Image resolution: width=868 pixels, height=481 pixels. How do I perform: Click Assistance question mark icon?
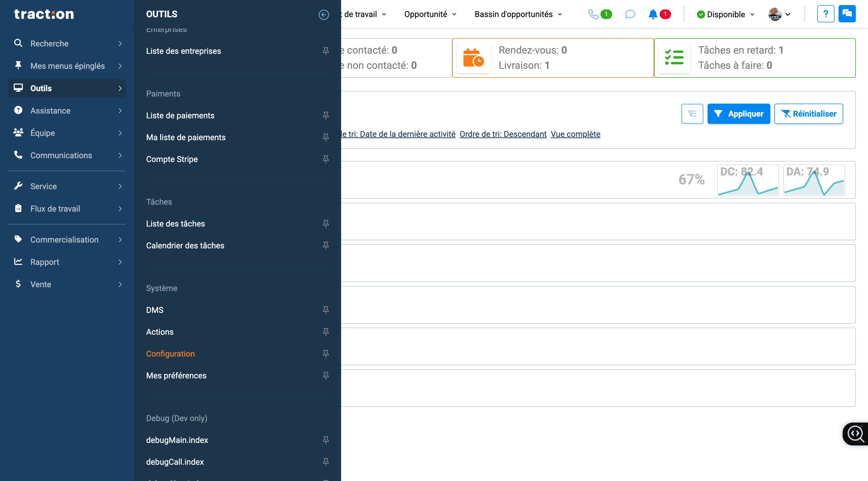18,110
